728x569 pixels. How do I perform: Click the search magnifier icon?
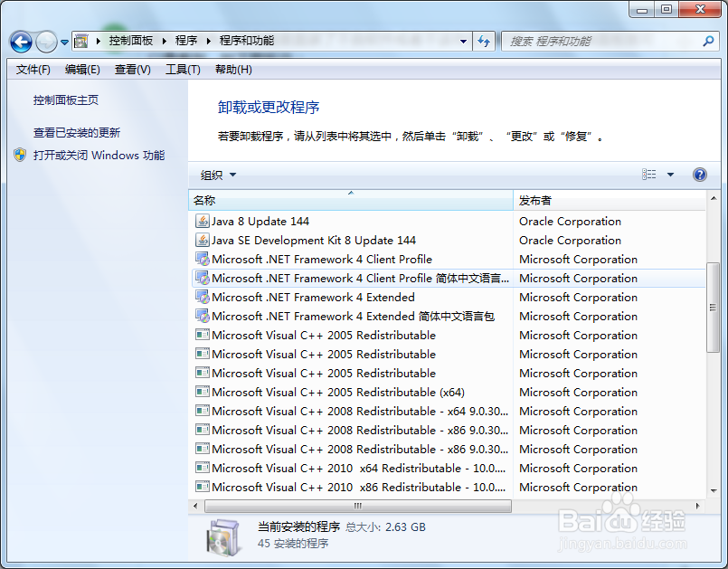click(708, 42)
